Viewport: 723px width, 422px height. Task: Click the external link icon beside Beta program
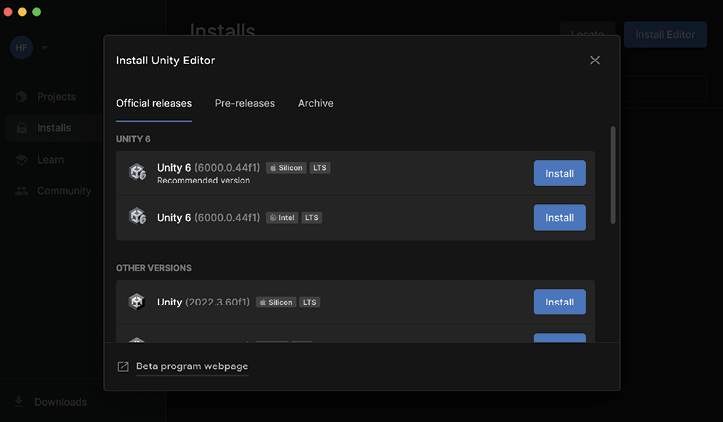123,367
